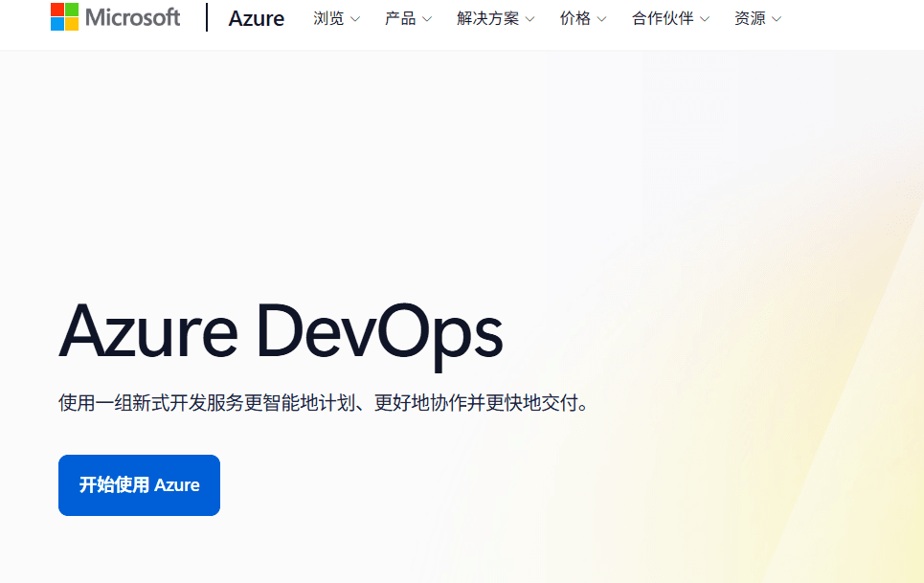The height and width of the screenshot is (583, 924).
Task: Expand the chevron beside 产品
Action: (x=427, y=19)
